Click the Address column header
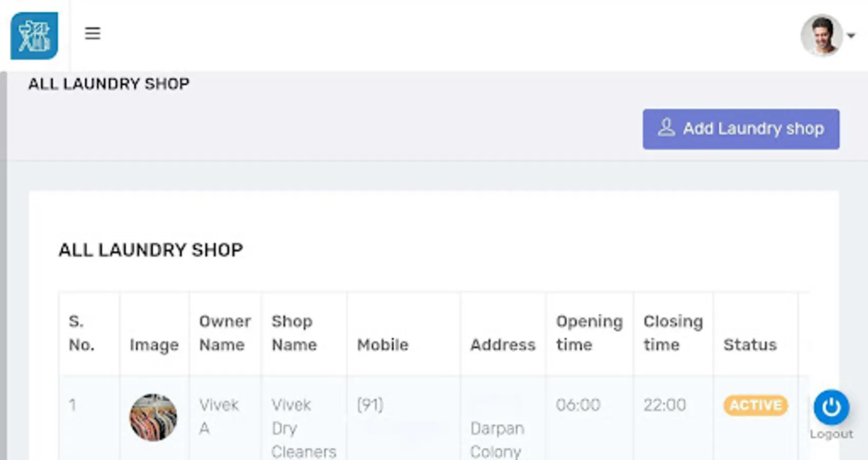 click(x=503, y=345)
